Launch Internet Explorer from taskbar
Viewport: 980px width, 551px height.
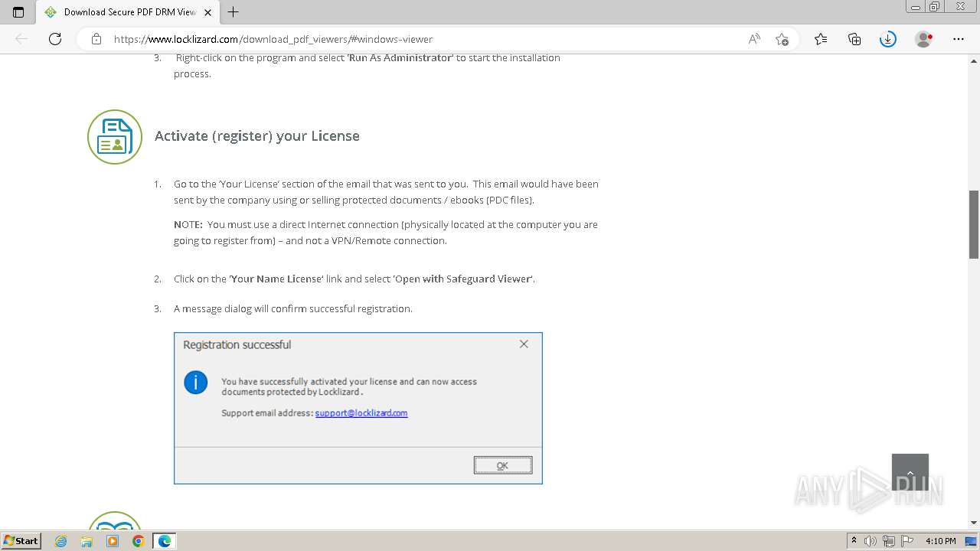point(61,541)
